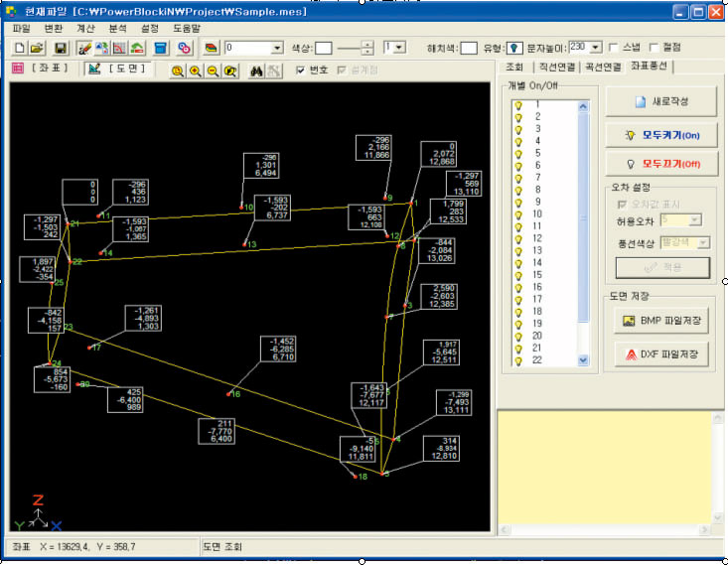Switch to 좌표 table view icon
728x566 pixels.
coord(18,70)
